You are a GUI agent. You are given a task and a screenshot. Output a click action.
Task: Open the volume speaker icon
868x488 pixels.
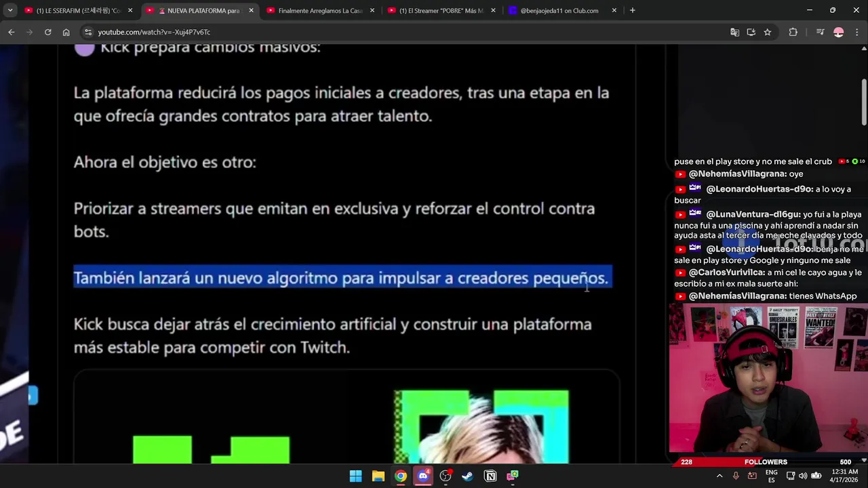803,476
